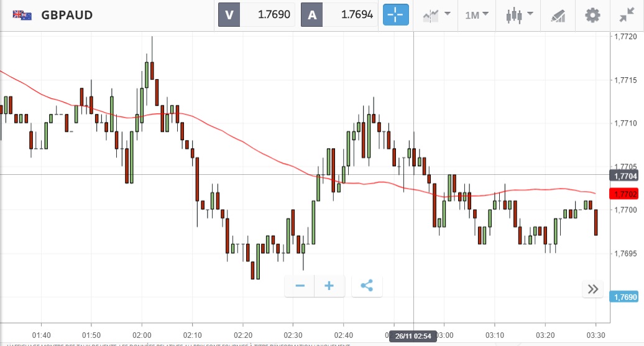Toggle the crosshair cursor tool
644x346 pixels.
(x=396, y=15)
